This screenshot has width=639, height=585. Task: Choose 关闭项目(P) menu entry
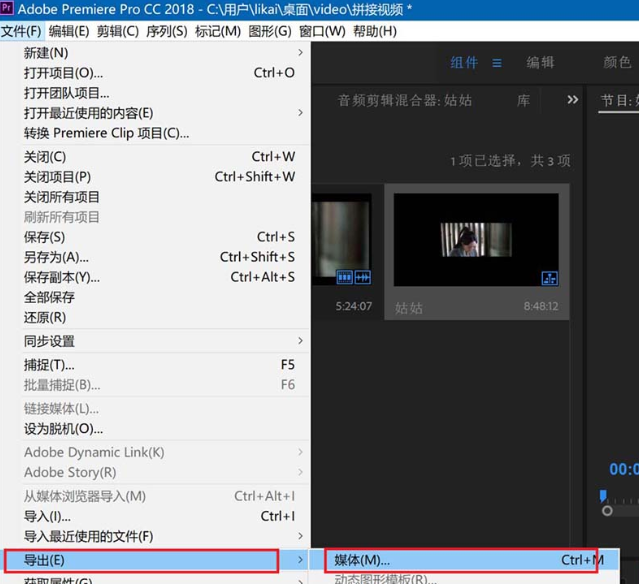[x=155, y=177]
